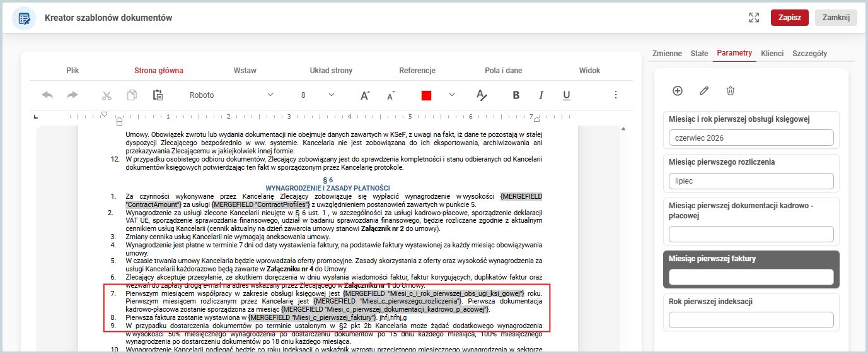Toggle bold formatting
This screenshot has width=868, height=354.
coord(516,95)
